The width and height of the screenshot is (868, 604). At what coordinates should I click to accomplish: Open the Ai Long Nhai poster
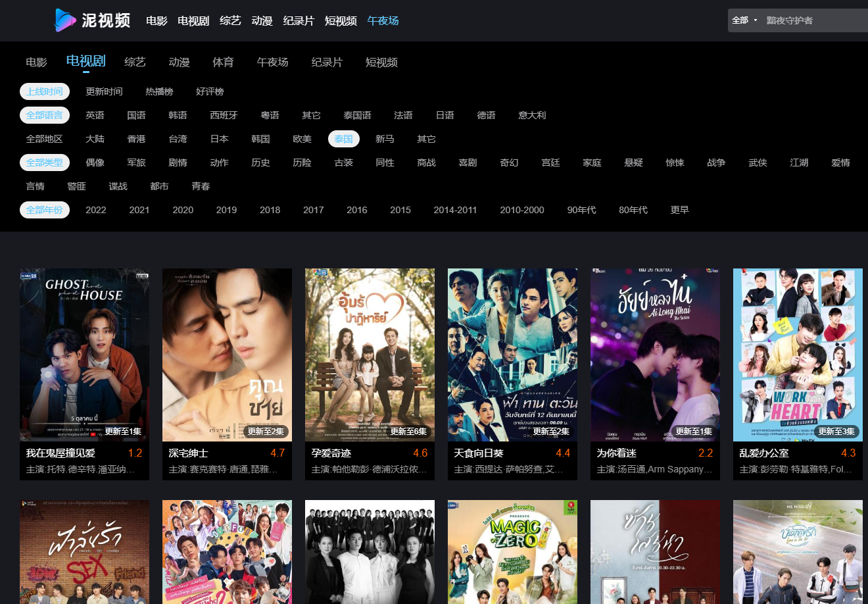655,354
